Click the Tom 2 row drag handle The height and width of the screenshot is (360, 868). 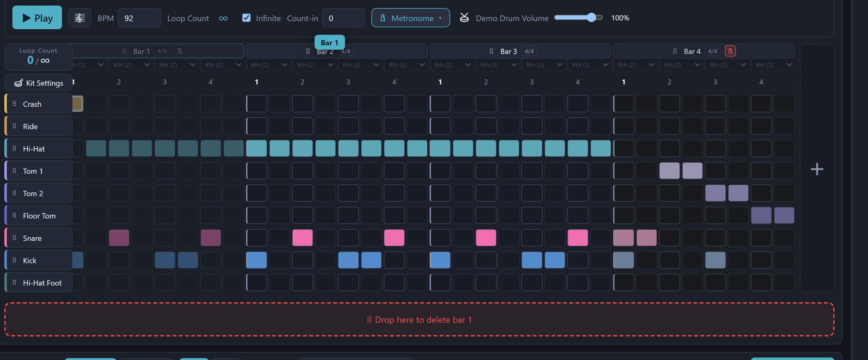pos(14,193)
